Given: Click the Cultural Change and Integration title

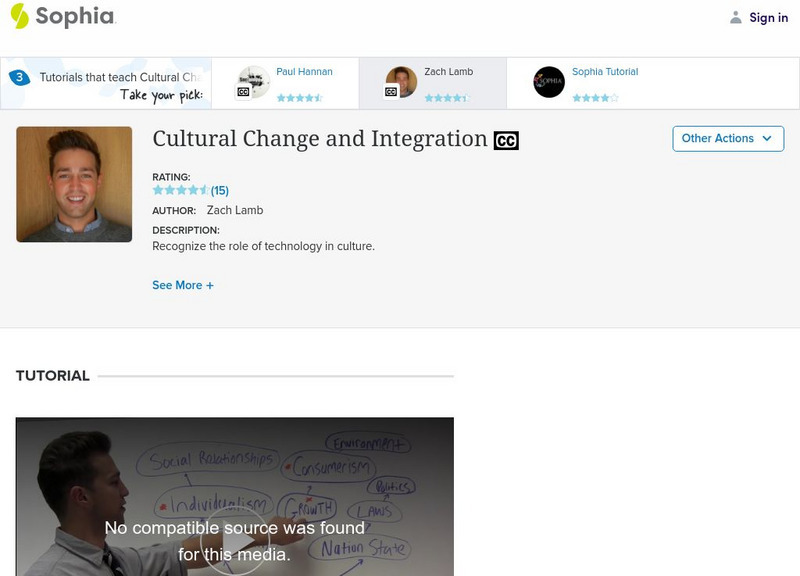Looking at the screenshot, I should click(320, 138).
